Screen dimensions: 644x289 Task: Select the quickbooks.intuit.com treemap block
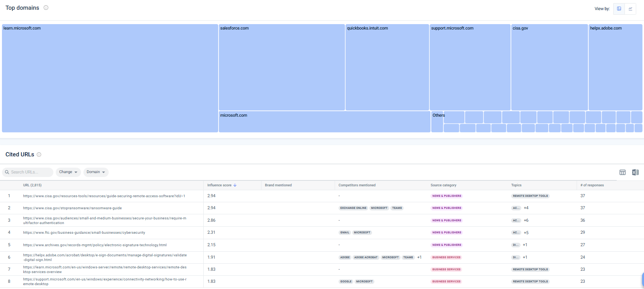[387, 67]
